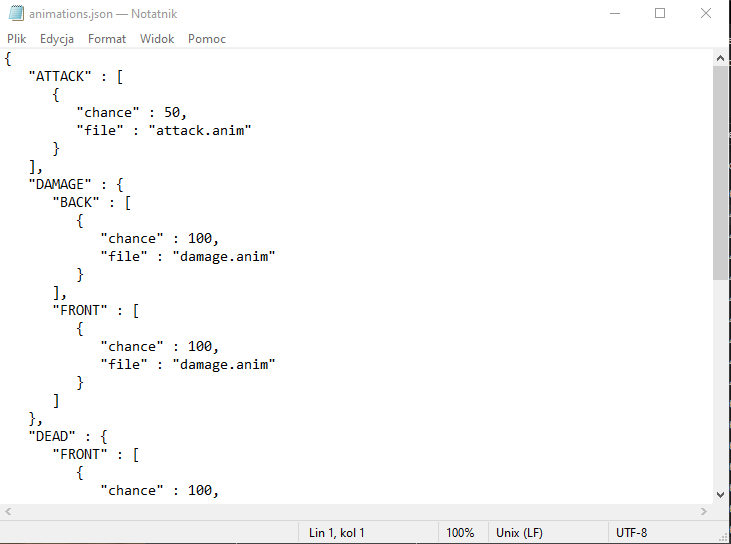Open the Widok menu

pos(157,39)
